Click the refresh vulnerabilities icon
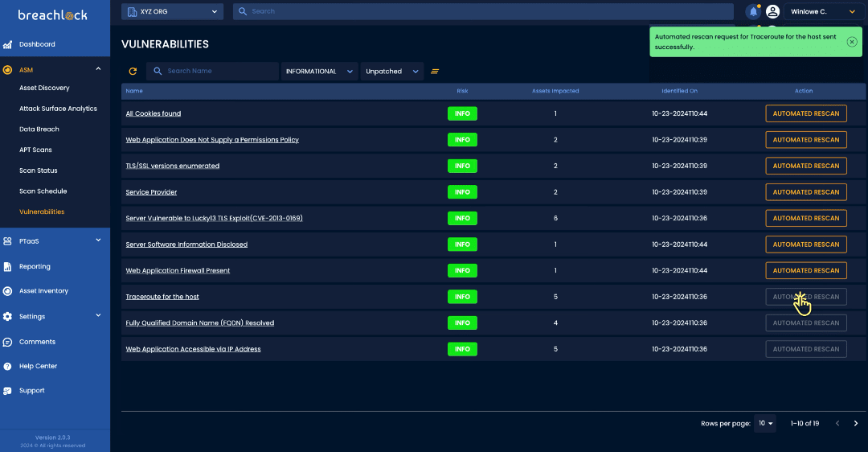This screenshot has height=452, width=868. click(133, 71)
